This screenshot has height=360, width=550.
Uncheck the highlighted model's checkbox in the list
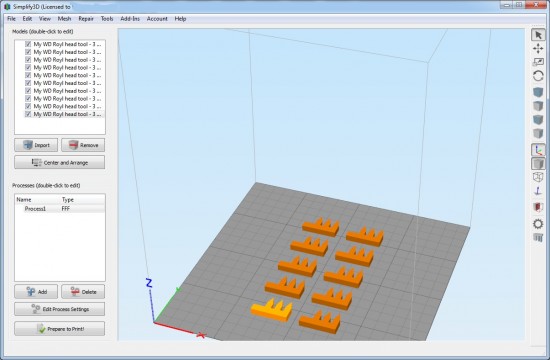pyautogui.click(x=28, y=114)
